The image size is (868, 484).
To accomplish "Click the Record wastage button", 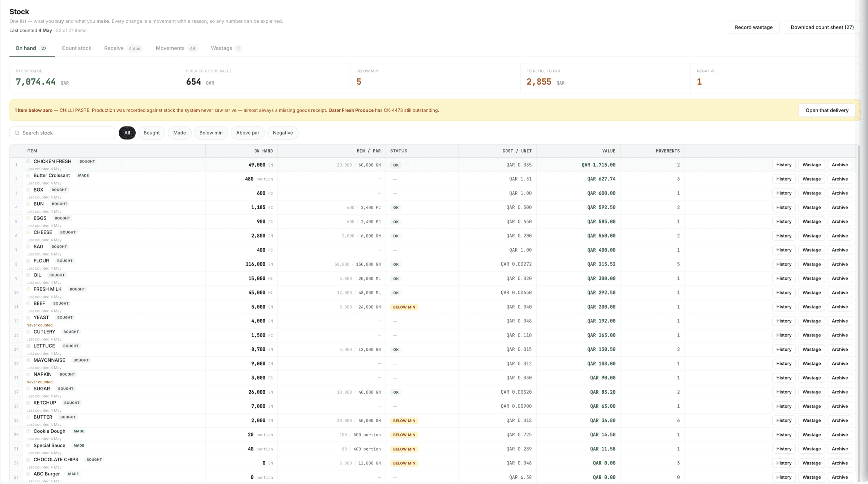I will tap(753, 27).
